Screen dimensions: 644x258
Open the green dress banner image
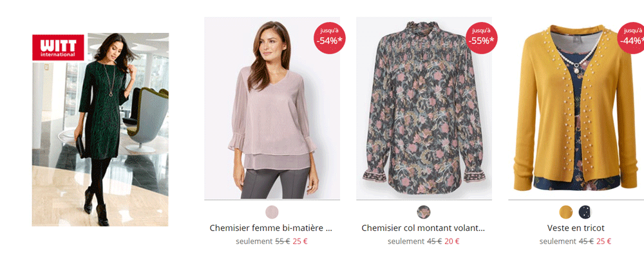coord(100,148)
